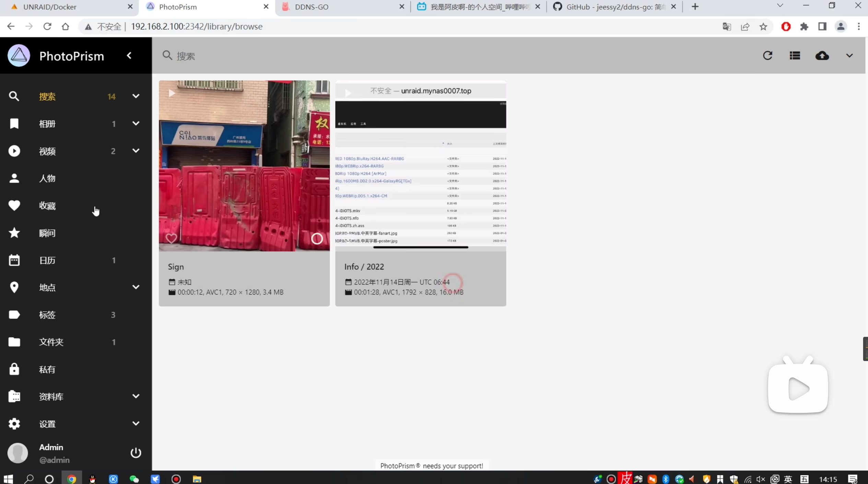Open the People section icon
The width and height of the screenshot is (868, 484).
pyautogui.click(x=14, y=178)
